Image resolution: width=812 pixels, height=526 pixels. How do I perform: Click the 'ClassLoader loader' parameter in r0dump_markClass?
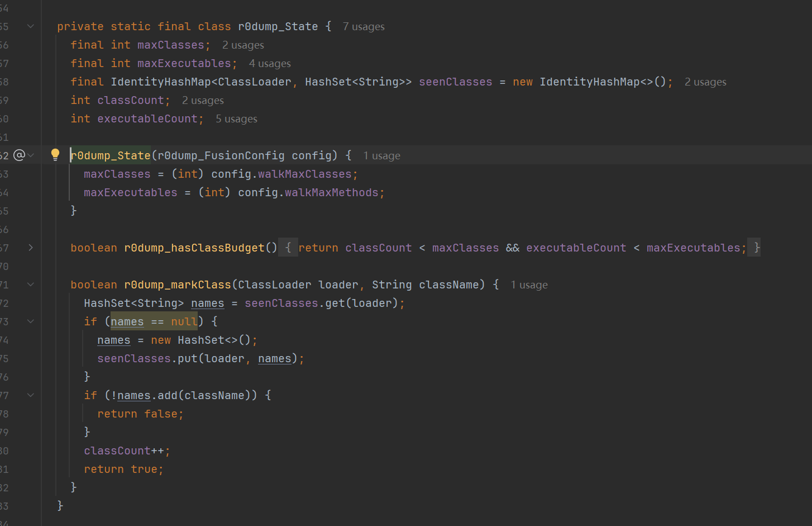point(298,285)
